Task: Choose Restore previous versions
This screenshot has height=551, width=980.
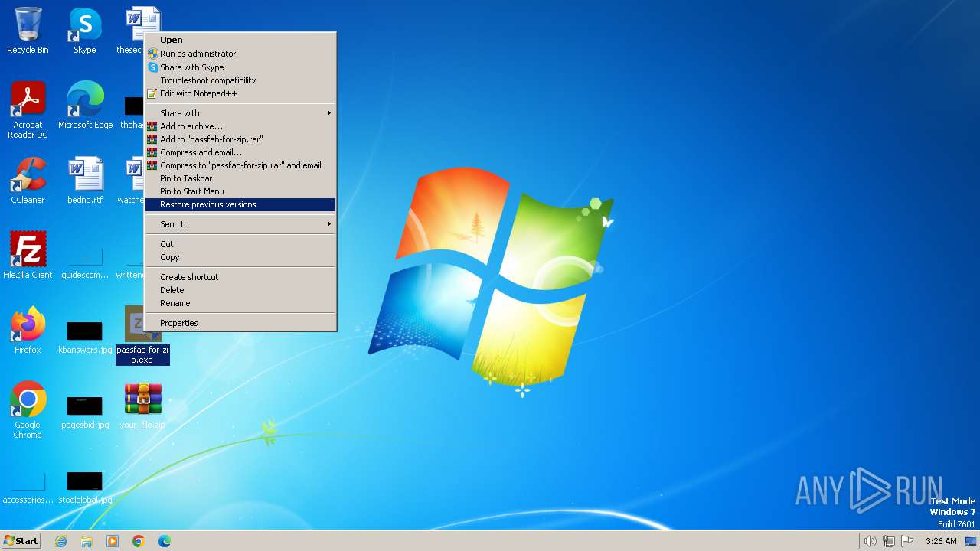Action: 240,204
